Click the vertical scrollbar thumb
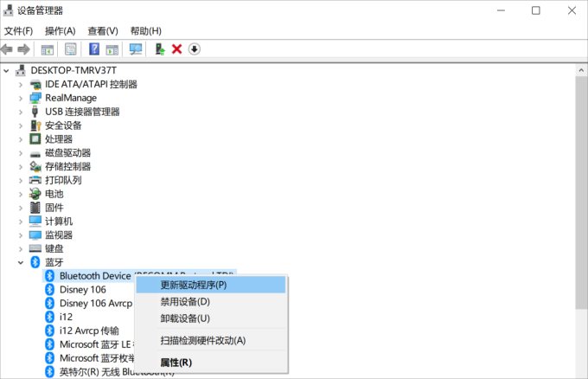588x379 pixels. pyautogui.click(x=581, y=193)
